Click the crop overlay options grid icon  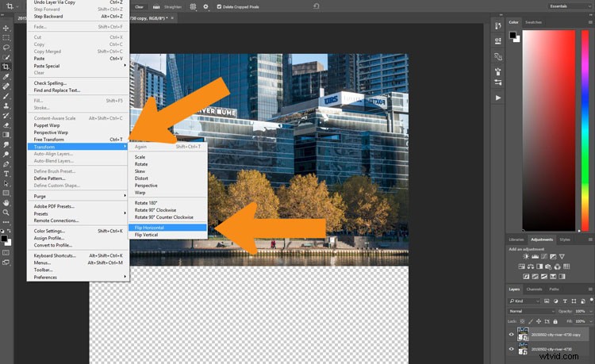click(193, 6)
